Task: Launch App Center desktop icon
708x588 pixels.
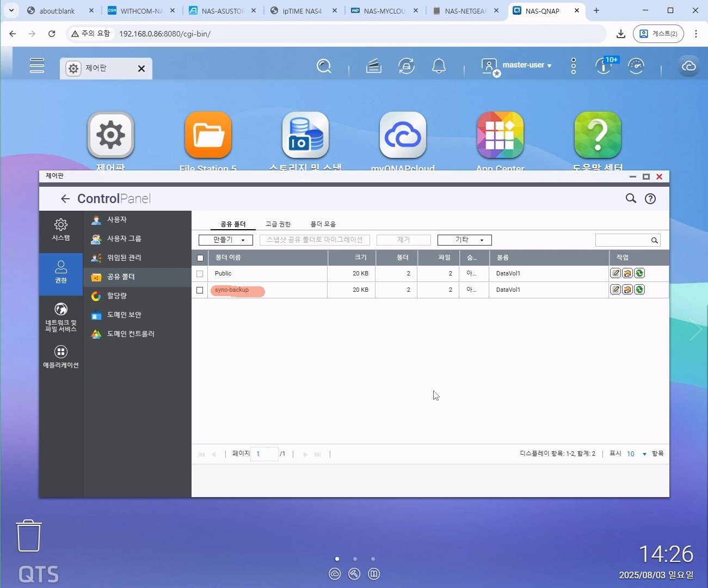Action: [x=500, y=136]
